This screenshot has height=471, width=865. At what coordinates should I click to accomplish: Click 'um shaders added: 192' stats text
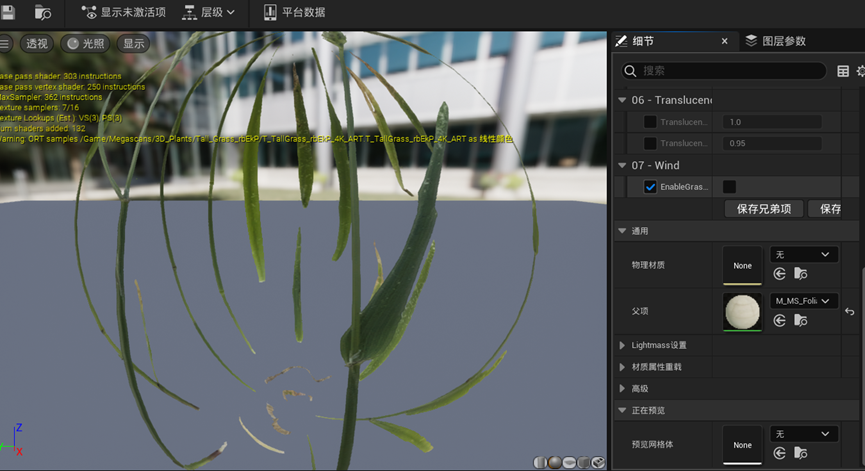43,129
